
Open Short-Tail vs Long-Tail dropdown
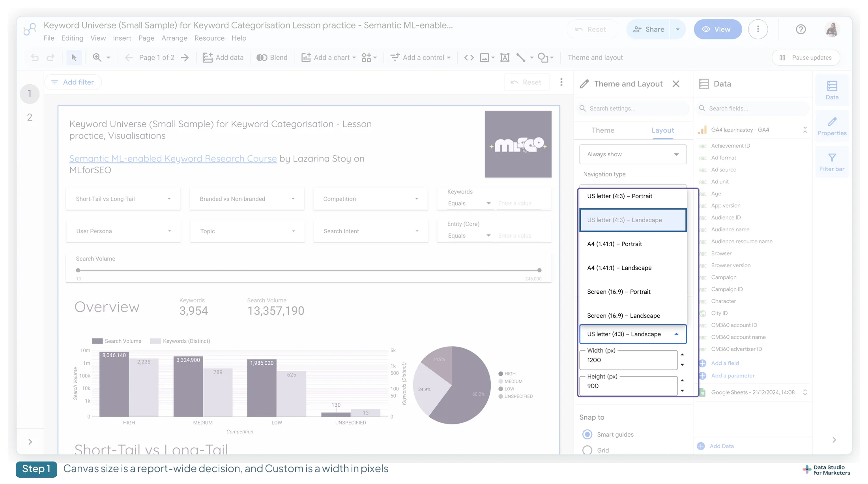click(x=123, y=199)
